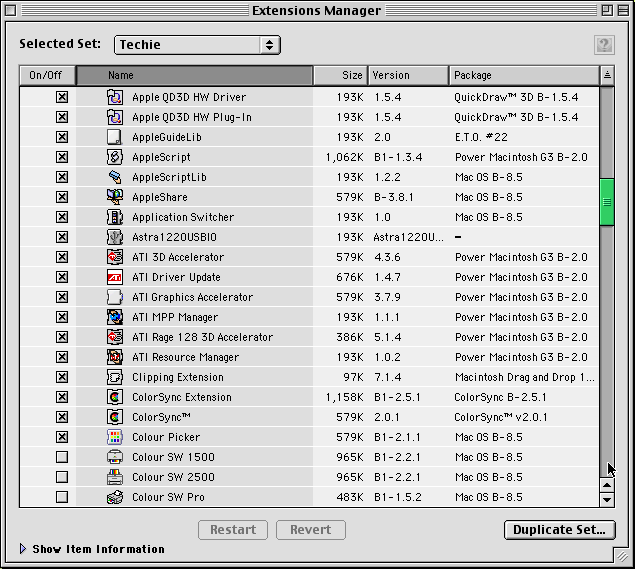Click version B-3.8.1 text
The image size is (635, 569).
tap(394, 197)
